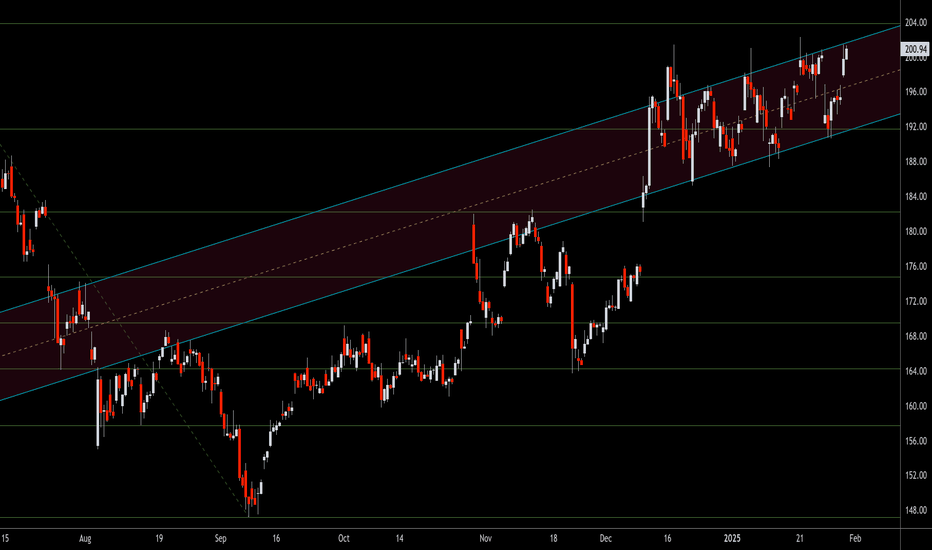The height and width of the screenshot is (550, 932).
Task: Click the 18 date label after Nov
Action: (x=553, y=539)
